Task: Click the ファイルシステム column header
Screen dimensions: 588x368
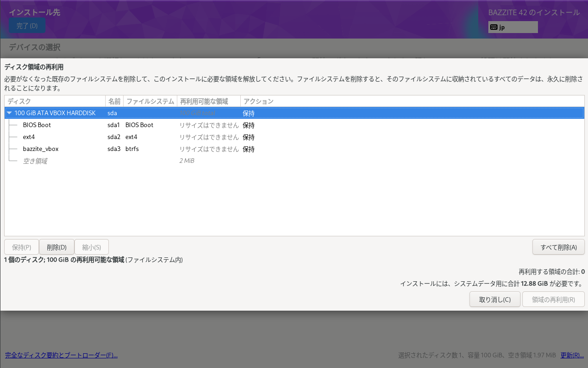Action: click(x=151, y=101)
